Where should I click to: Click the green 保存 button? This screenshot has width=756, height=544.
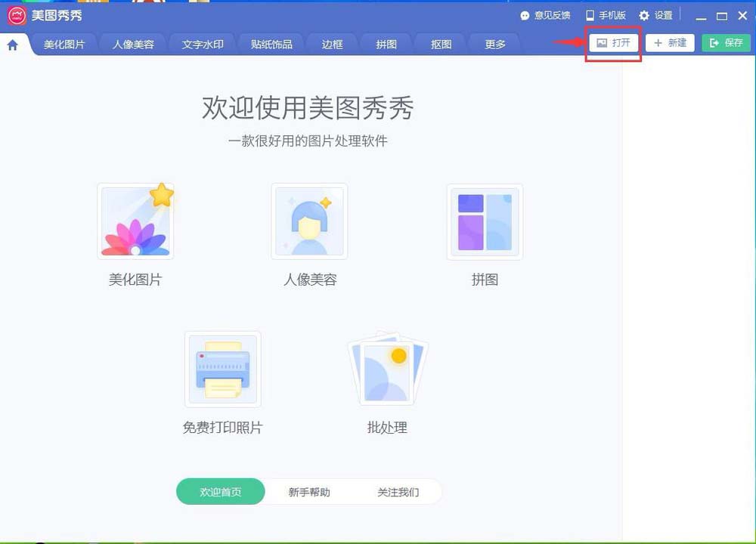pos(726,43)
